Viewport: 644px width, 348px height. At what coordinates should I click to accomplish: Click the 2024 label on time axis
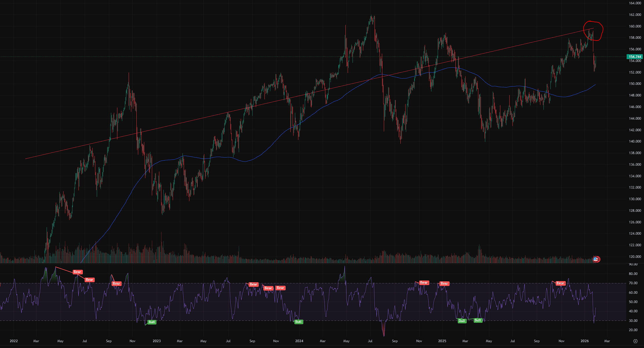pos(299,341)
